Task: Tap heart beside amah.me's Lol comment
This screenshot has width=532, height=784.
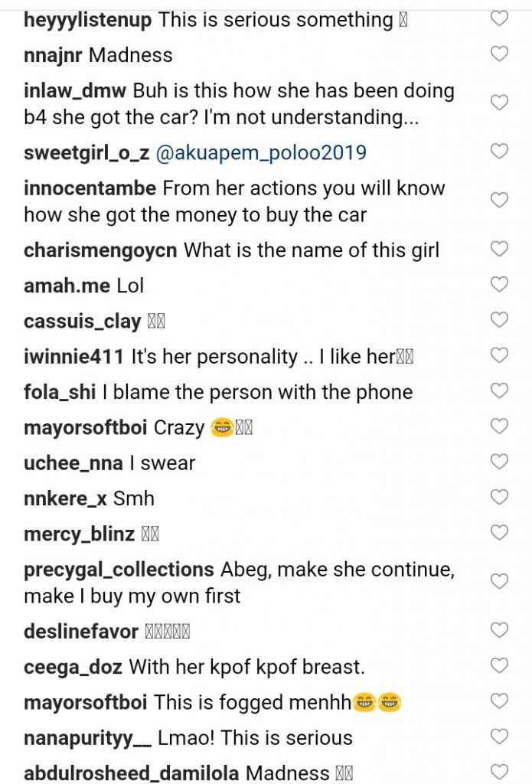Action: coord(499,284)
